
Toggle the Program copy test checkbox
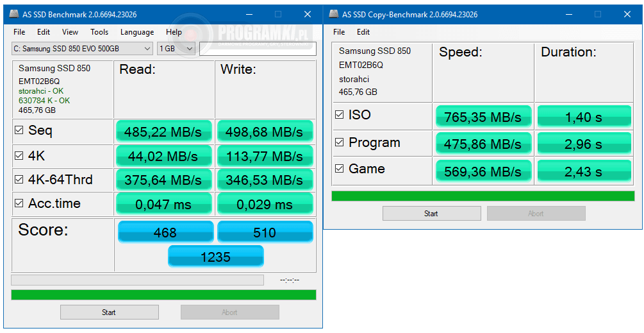click(x=339, y=142)
